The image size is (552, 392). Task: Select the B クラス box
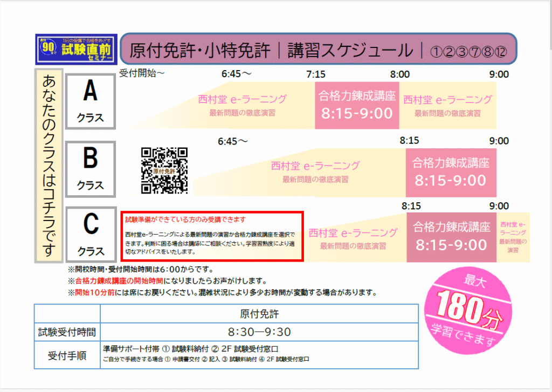91,168
